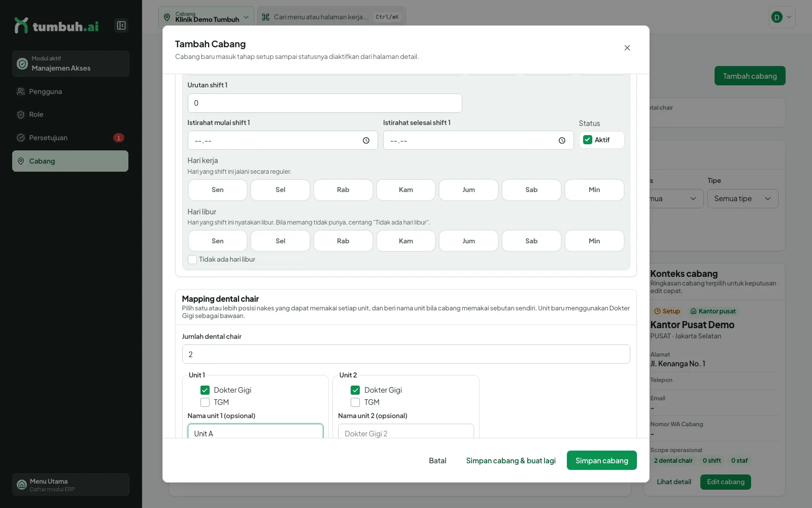Expand the user account chevron
This screenshot has height=508, width=812.
pyautogui.click(x=789, y=17)
